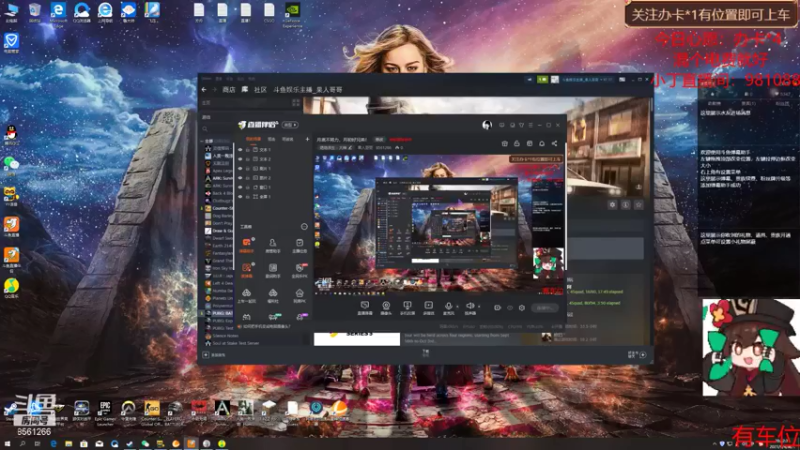This screenshot has height=450, width=800.
Task: Open the Overwatch desktop shortcut
Action: coord(128,412)
